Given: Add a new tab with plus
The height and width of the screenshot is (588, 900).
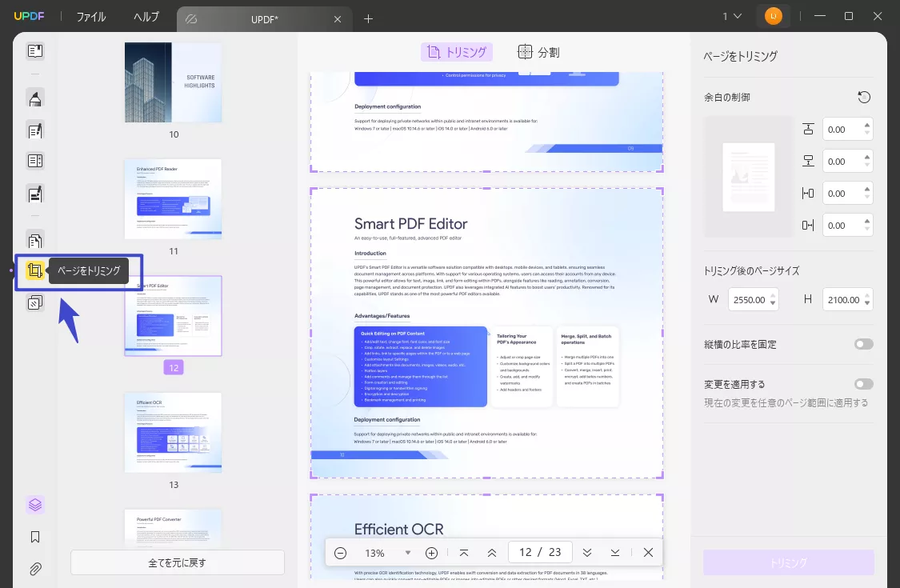Looking at the screenshot, I should tap(369, 19).
